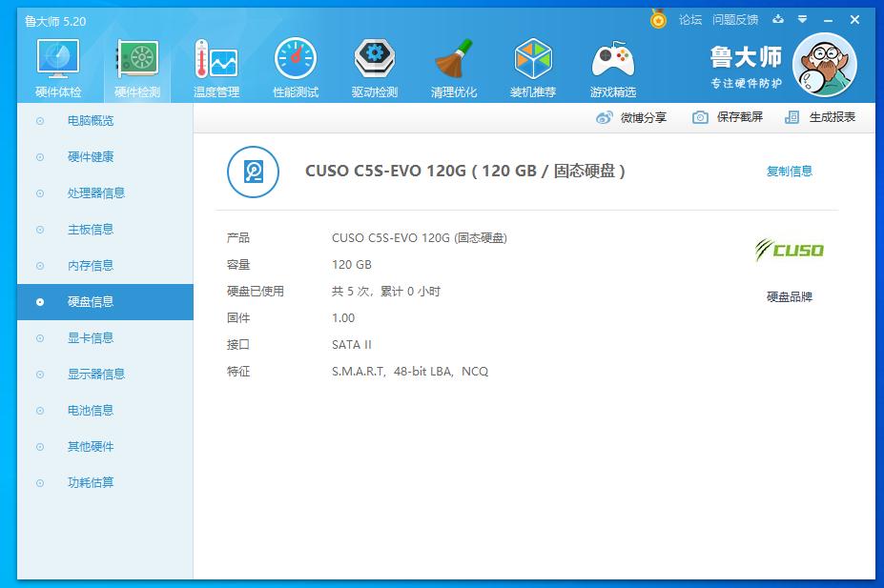Start 清理优化 cleanup optimization
The width and height of the screenshot is (884, 588).
[454, 64]
